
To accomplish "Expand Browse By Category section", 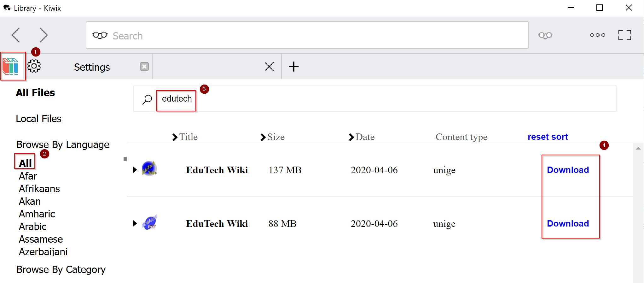I will pos(61,269).
